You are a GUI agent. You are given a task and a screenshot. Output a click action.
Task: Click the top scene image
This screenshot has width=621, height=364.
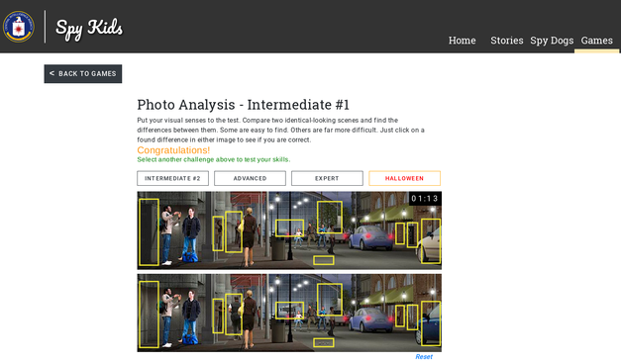[x=289, y=230]
